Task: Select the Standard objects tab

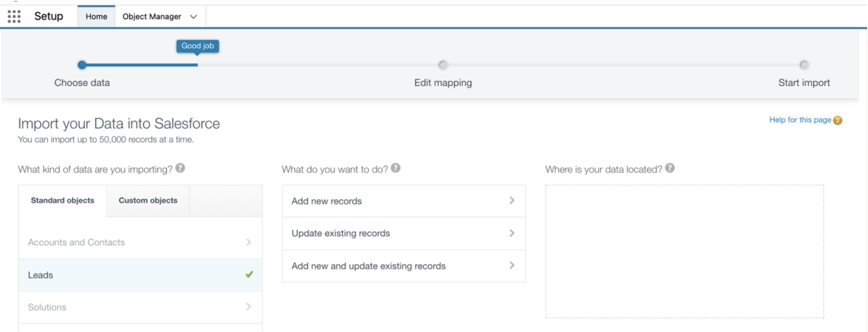Action: click(63, 201)
